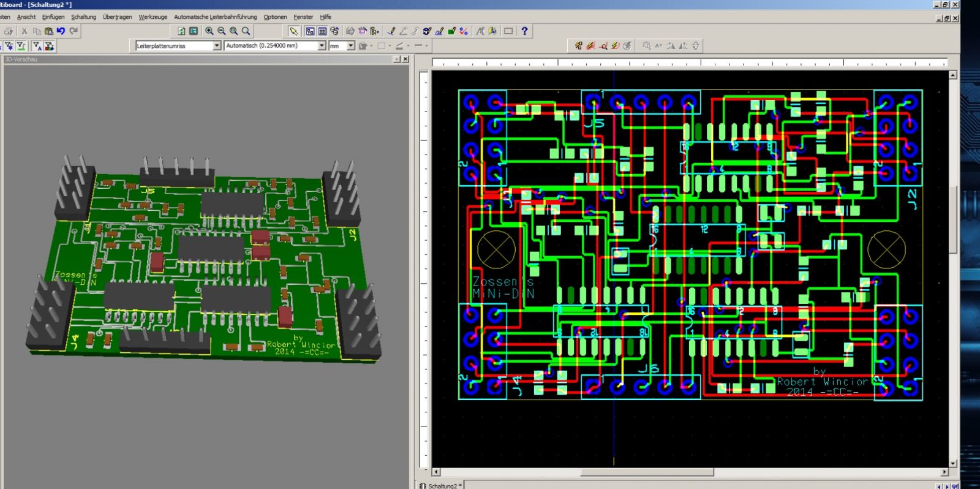Open the Automatische Leiterbahnführung menu
The width and height of the screenshot is (980, 489).
point(215,17)
